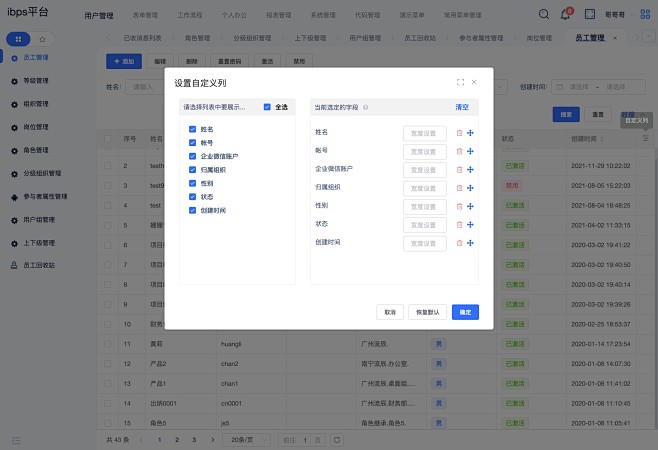Switch to the 角色管理 tab

[x=197, y=38]
